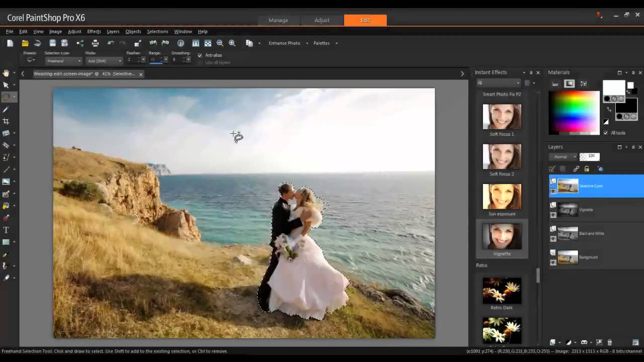Viewport: 644px width, 362px height.
Task: Select the Dropper tool
Action: pyautogui.click(x=6, y=109)
